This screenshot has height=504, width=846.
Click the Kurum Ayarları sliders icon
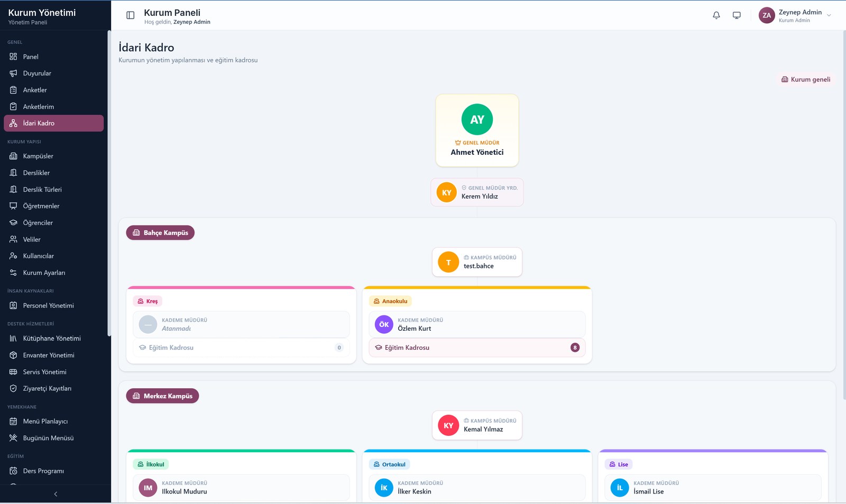pyautogui.click(x=13, y=273)
